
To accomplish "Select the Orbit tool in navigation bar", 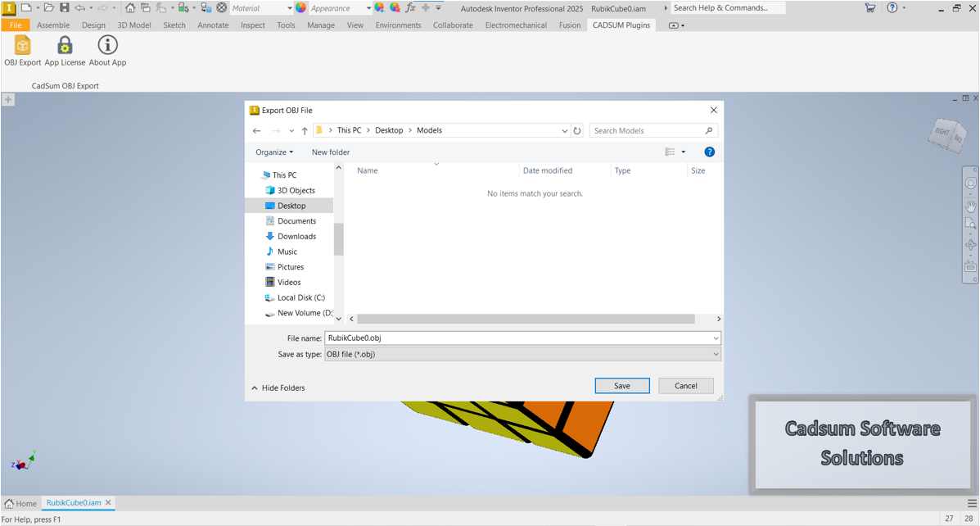I will [971, 244].
